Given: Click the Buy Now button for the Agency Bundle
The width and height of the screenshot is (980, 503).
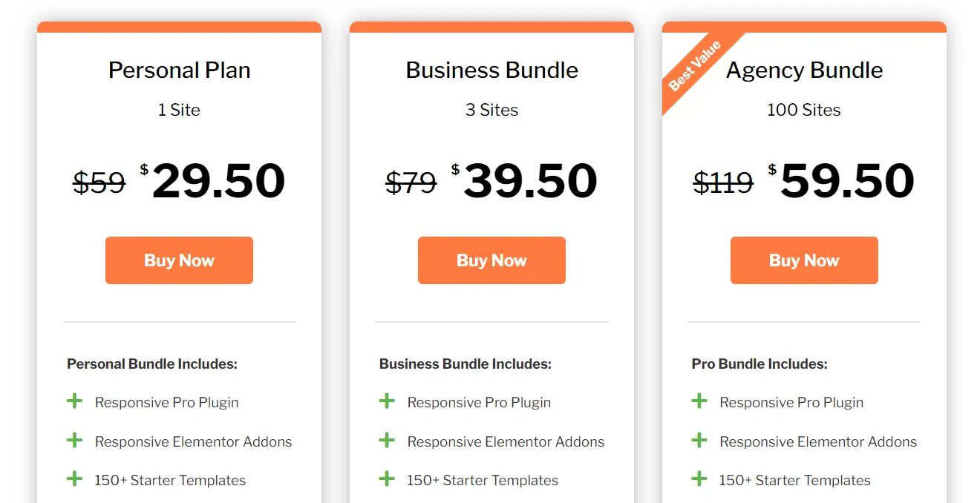Looking at the screenshot, I should (x=804, y=260).
